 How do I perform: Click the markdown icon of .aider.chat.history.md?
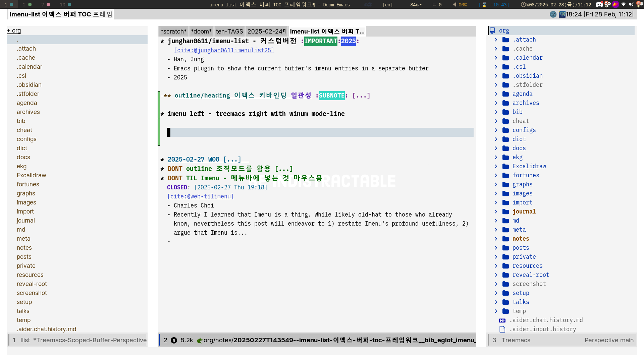502,320
